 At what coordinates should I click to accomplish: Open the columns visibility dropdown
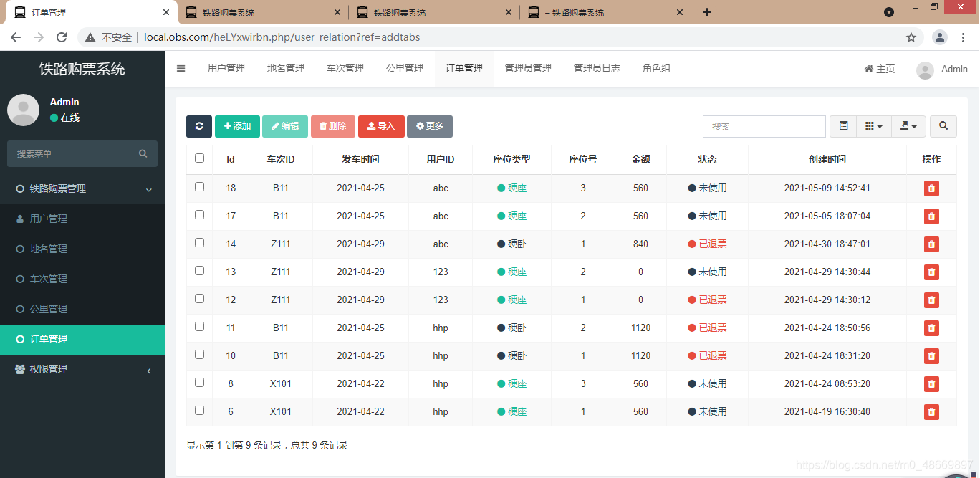click(874, 126)
